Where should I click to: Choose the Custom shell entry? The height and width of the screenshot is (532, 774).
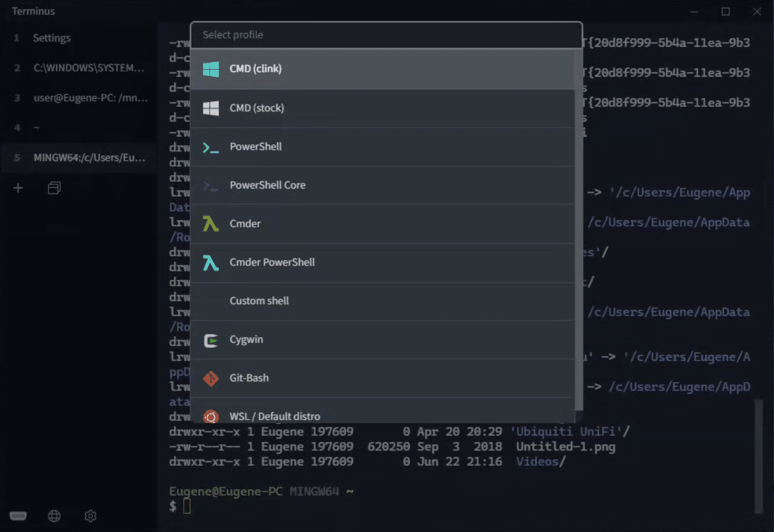[259, 301]
